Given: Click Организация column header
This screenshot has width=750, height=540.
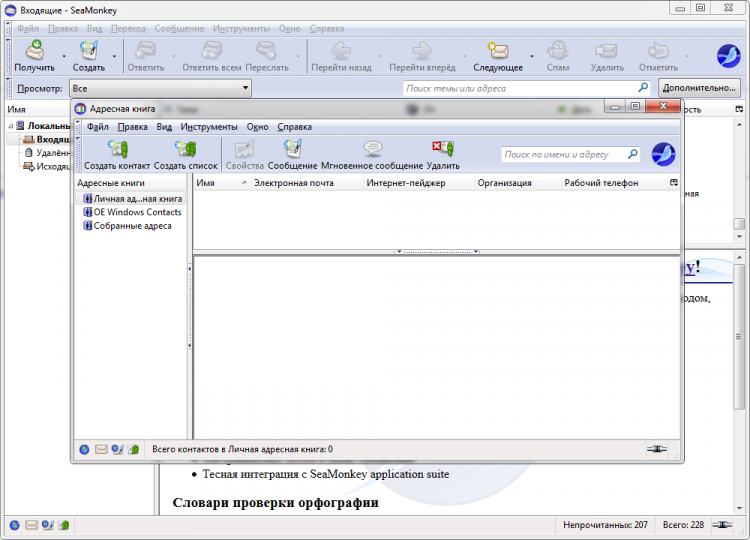Looking at the screenshot, I should 518,183.
